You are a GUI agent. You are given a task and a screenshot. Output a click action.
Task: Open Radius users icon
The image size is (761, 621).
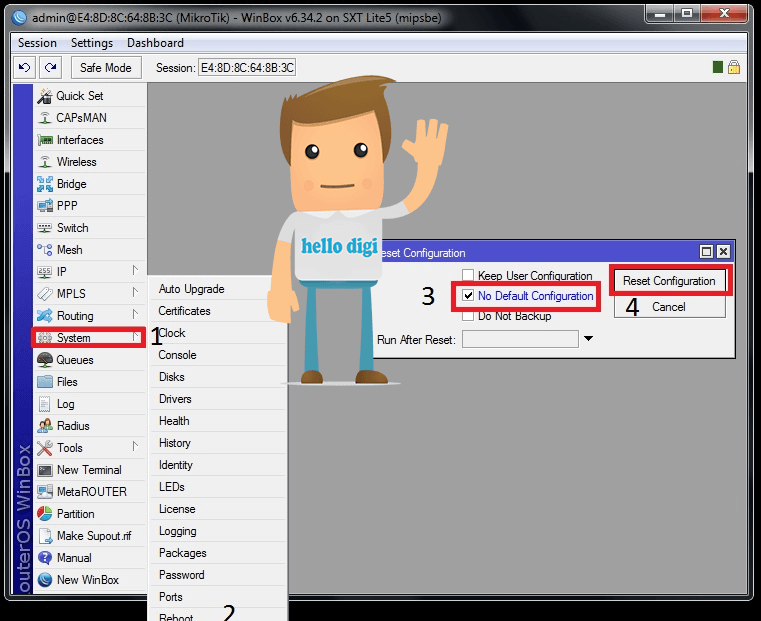click(45, 426)
